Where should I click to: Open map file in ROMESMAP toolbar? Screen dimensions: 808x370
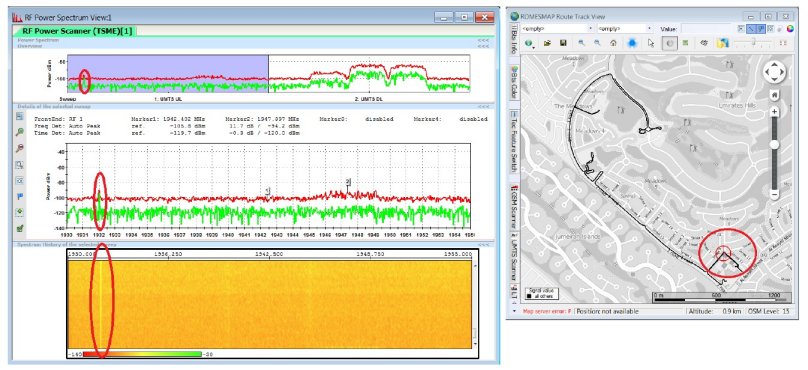[x=547, y=43]
